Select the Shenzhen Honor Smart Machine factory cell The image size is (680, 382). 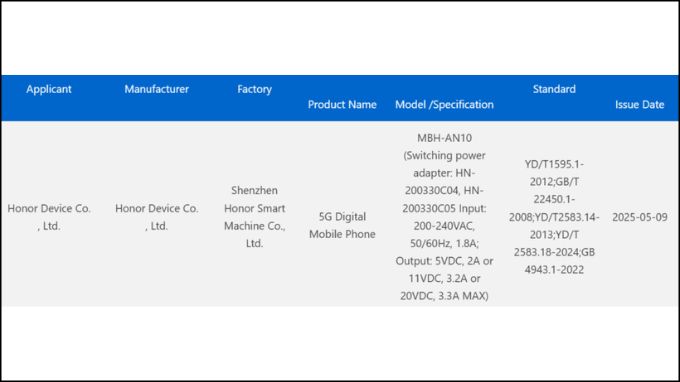(x=255, y=217)
